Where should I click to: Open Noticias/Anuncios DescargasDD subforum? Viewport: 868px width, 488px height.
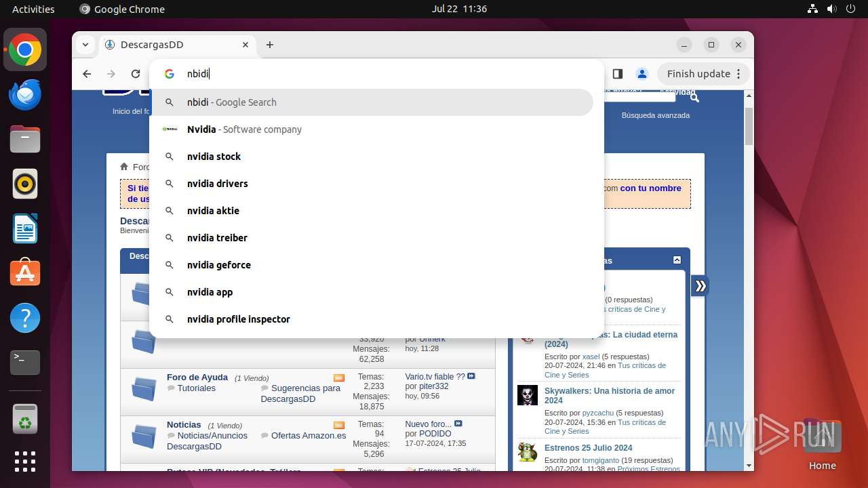point(207,441)
